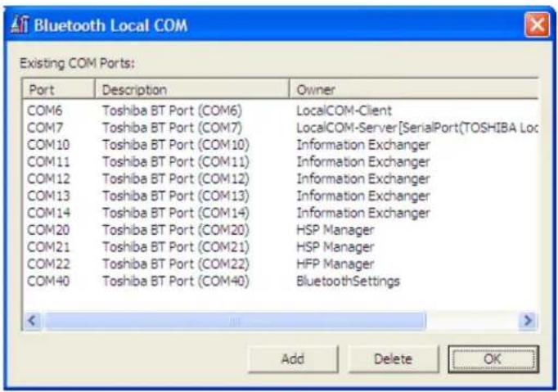Confirm with the OK button

coord(493,359)
